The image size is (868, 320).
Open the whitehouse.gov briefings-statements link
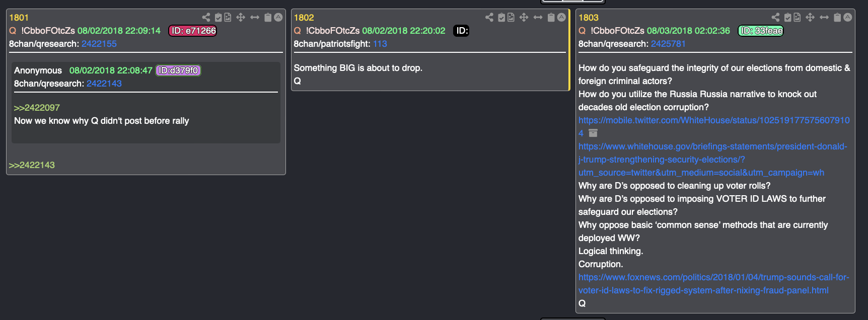(x=712, y=159)
